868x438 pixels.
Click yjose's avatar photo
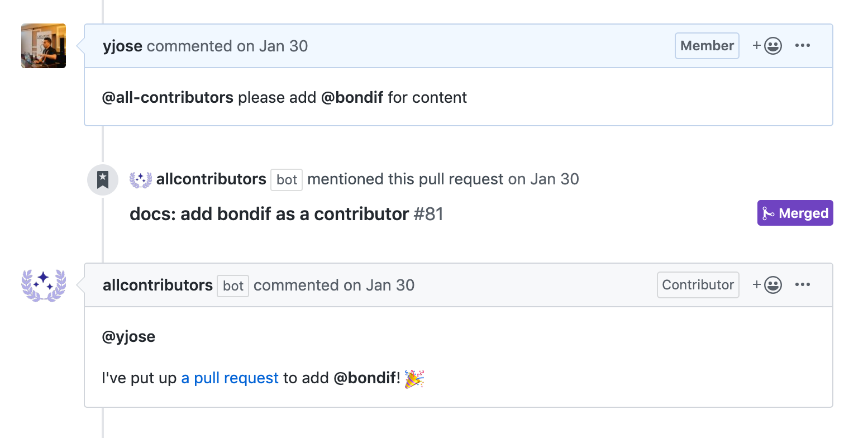click(x=44, y=46)
